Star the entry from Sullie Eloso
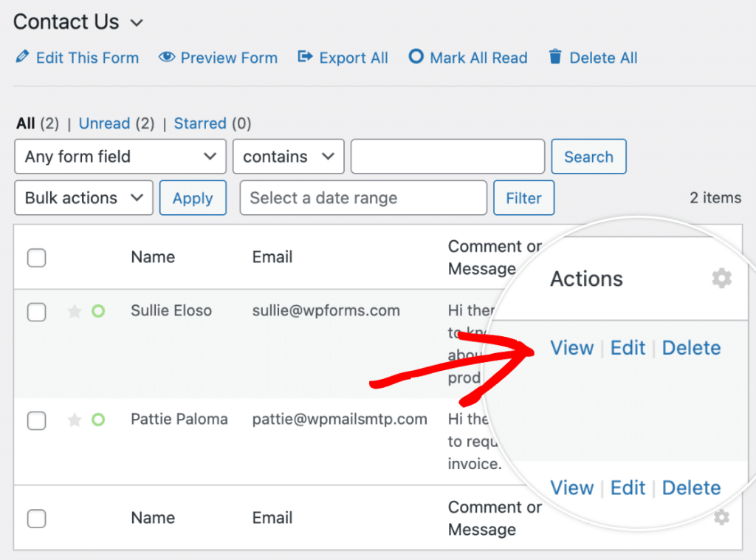756x560 pixels. pos(74,311)
